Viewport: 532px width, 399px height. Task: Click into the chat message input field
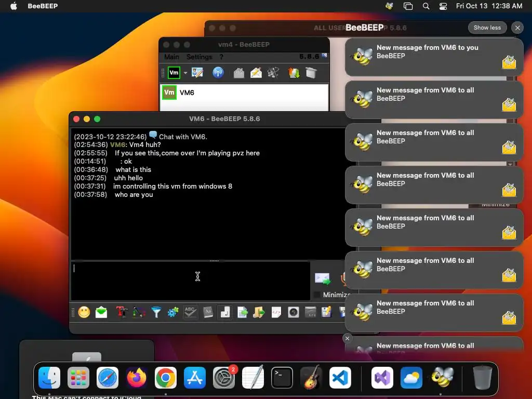pyautogui.click(x=190, y=281)
